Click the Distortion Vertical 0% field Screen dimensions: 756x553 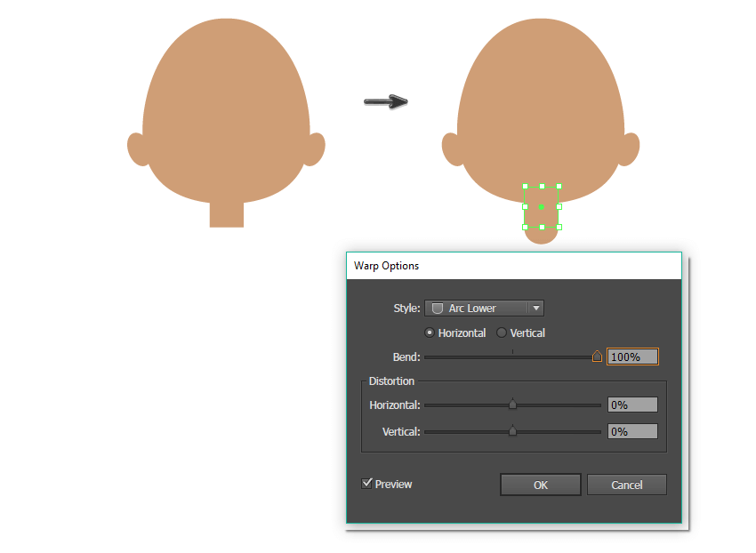pos(632,431)
